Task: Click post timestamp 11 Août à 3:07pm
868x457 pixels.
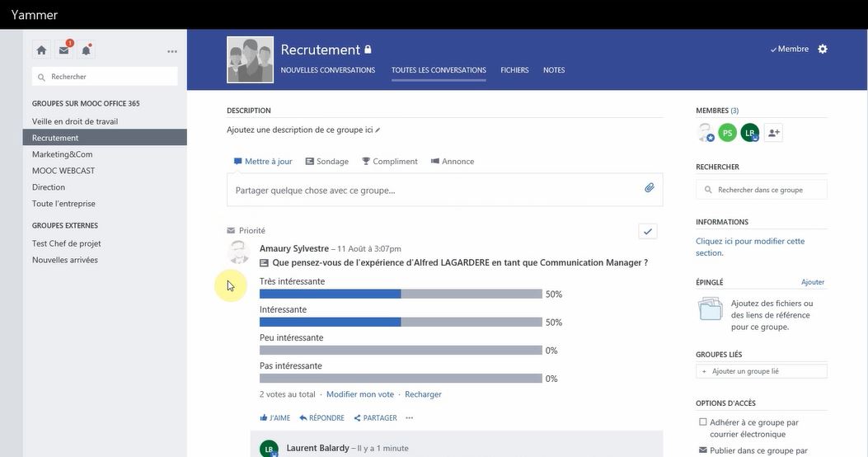Action: [x=369, y=249]
